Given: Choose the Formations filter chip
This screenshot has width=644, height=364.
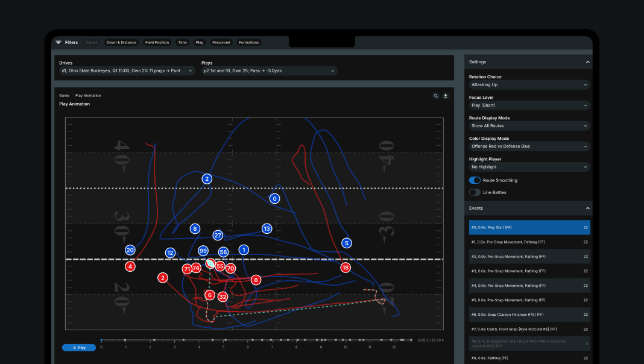Looking at the screenshot, I should coord(248,43).
